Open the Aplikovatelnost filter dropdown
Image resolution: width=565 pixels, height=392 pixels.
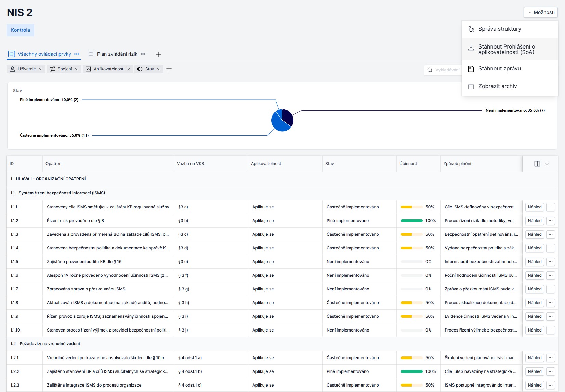pos(108,69)
